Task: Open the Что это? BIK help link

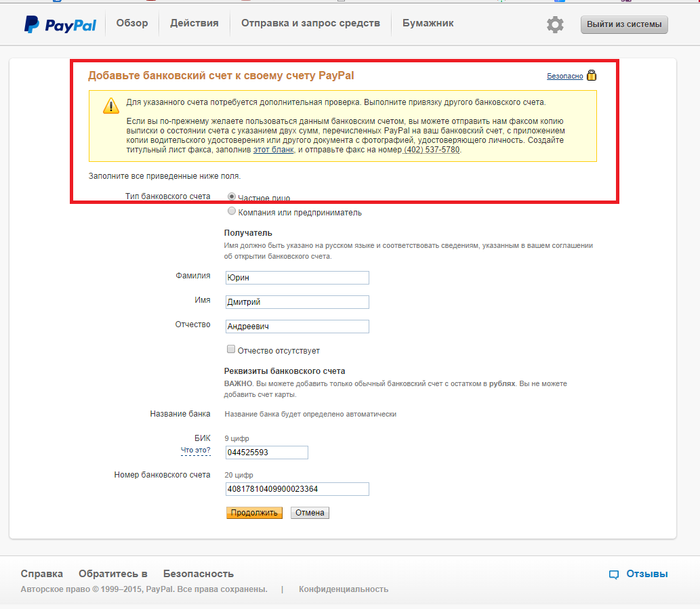Action: pos(195,450)
